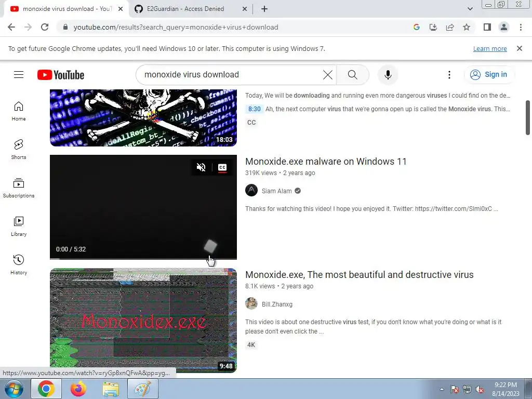Dismiss the Chrome update notification bar
This screenshot has width=532, height=399.
tap(519, 48)
